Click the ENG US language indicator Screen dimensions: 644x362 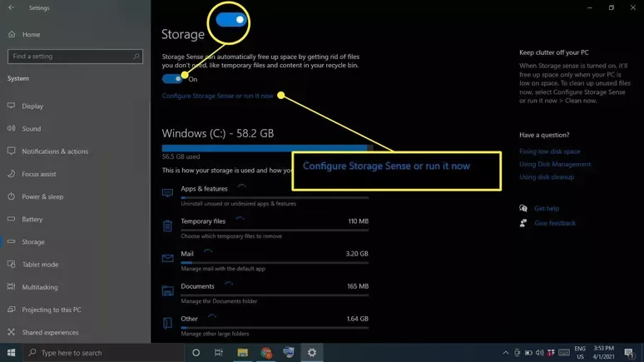pos(580,353)
